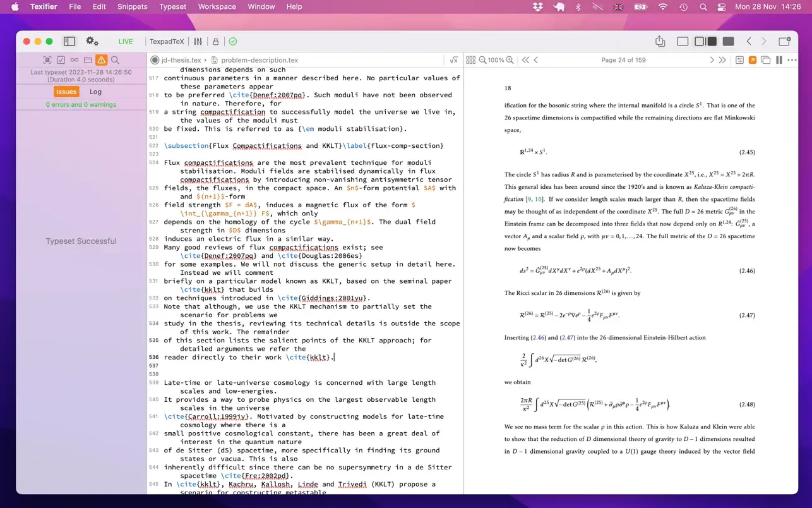
Task: Click the clock date 'Mon 28 Nov 14:26'
Action: 768,7
